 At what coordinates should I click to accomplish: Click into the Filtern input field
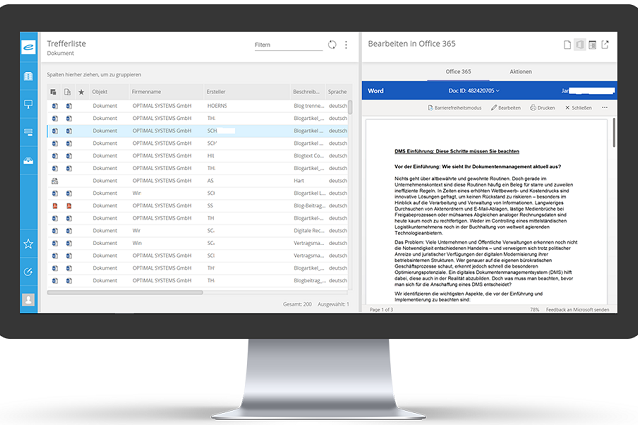point(288,45)
